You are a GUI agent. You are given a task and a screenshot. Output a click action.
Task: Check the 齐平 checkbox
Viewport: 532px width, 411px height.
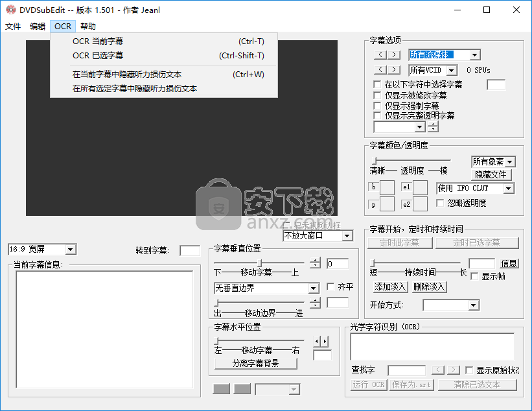pyautogui.click(x=330, y=287)
